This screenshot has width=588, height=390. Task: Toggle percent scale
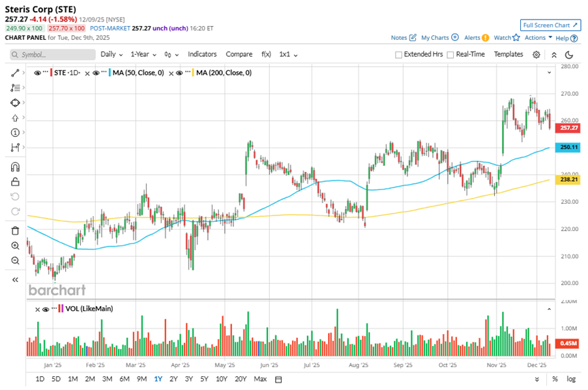pos(555,379)
